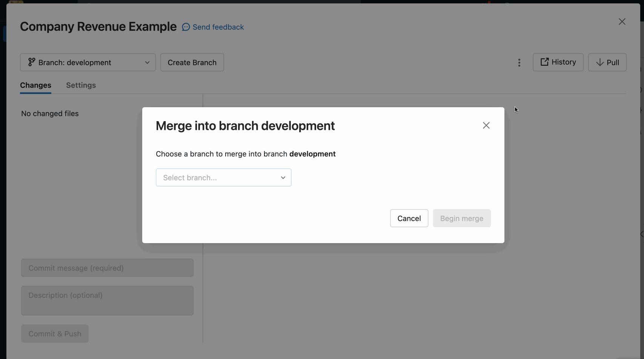The height and width of the screenshot is (359, 644).
Task: Open the Send feedback link
Action: [218, 27]
